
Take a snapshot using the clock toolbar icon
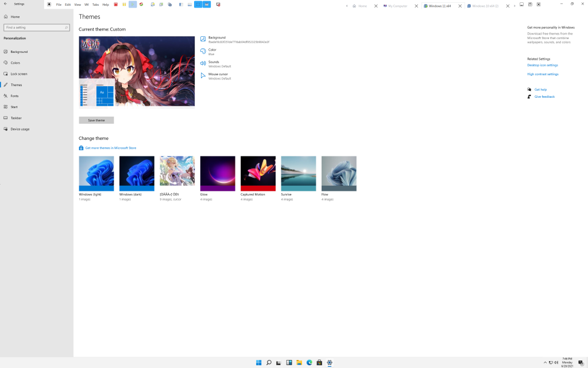(x=153, y=5)
